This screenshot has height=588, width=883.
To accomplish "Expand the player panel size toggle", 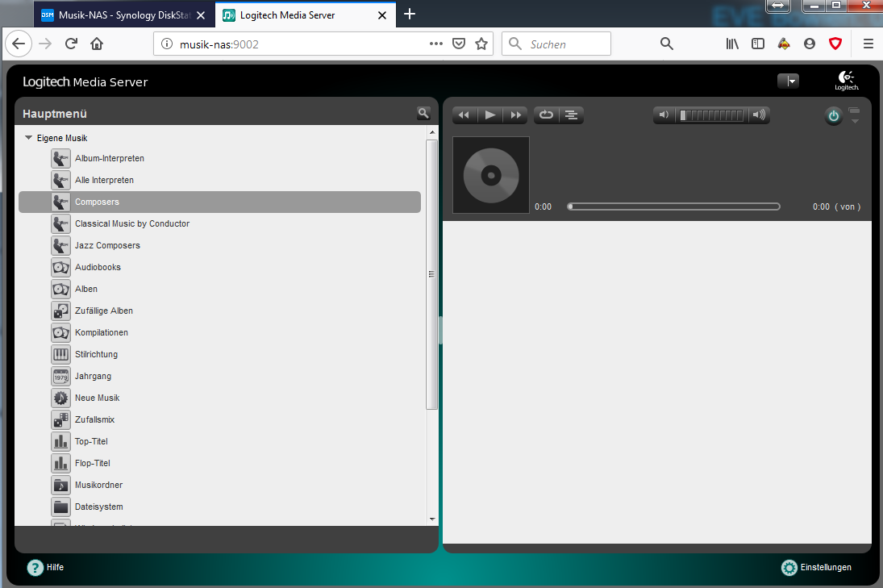I will pos(854,115).
